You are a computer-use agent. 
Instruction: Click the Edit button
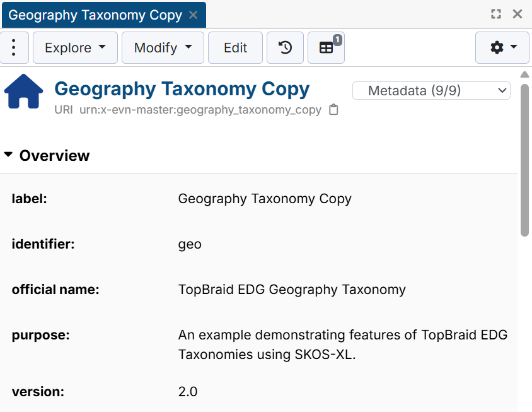click(235, 47)
